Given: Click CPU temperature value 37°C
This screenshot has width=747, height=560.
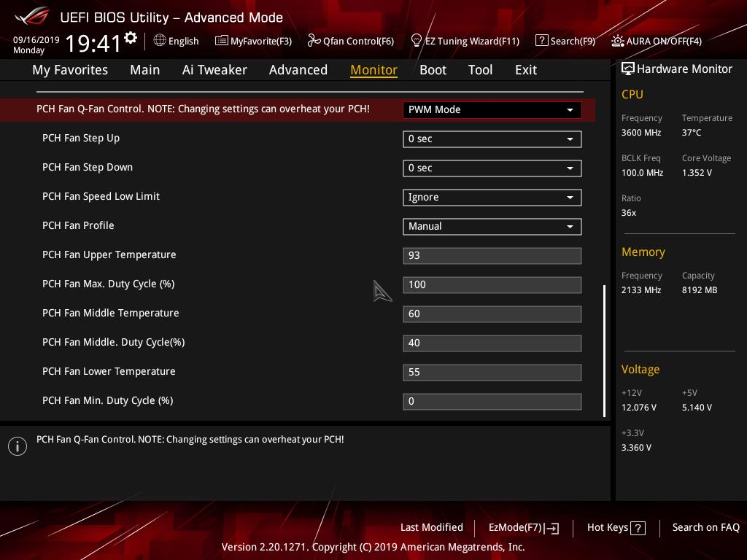Looking at the screenshot, I should 692,133.
